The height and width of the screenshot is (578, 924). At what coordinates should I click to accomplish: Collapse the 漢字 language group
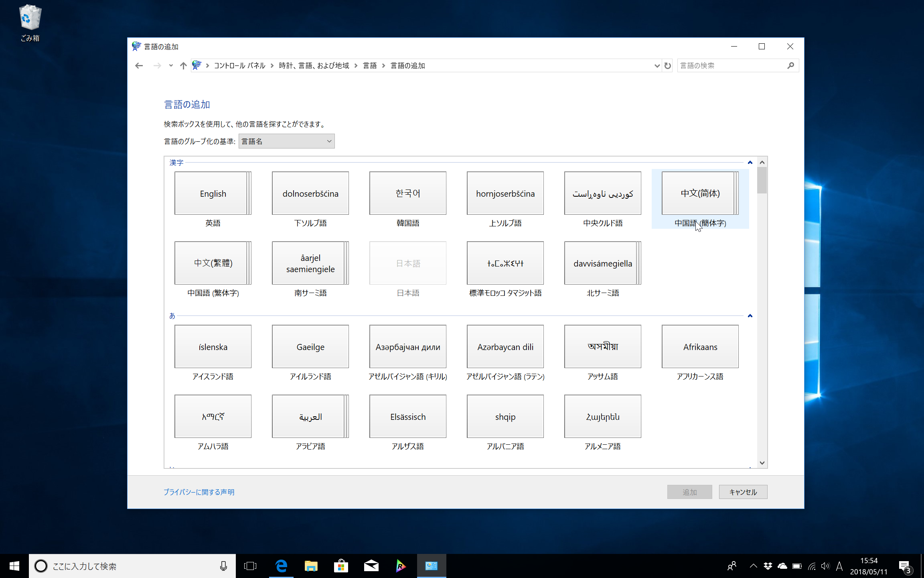click(x=749, y=162)
